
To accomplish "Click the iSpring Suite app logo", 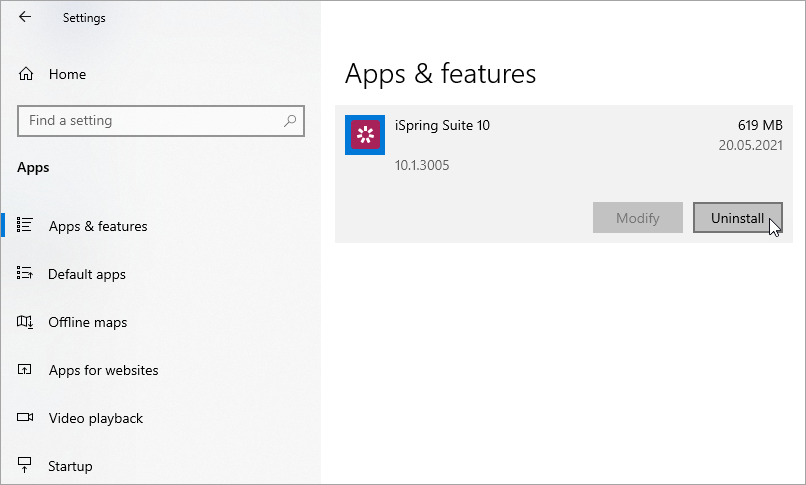I will [365, 135].
